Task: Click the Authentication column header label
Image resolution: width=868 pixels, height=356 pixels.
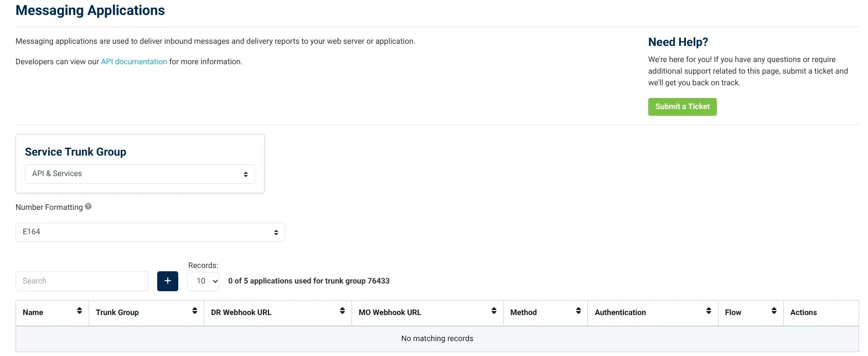Action: tap(620, 313)
